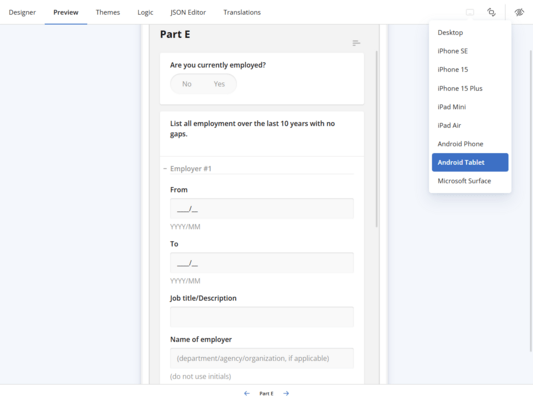Click the 'Are you currently employed?' question title
Viewport: 533px width, 400px height.
(x=218, y=65)
